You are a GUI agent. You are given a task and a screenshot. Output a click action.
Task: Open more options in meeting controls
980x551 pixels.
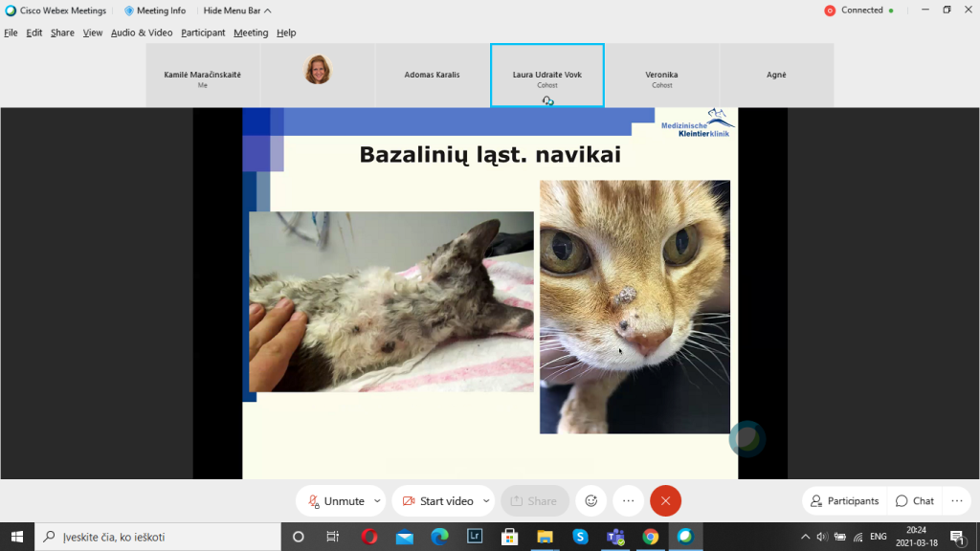tap(628, 501)
